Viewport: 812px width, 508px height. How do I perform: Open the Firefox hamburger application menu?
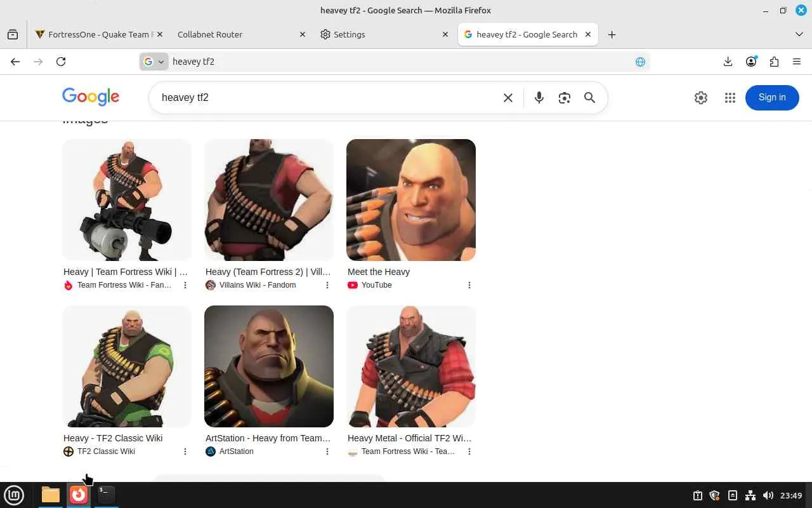(x=797, y=62)
